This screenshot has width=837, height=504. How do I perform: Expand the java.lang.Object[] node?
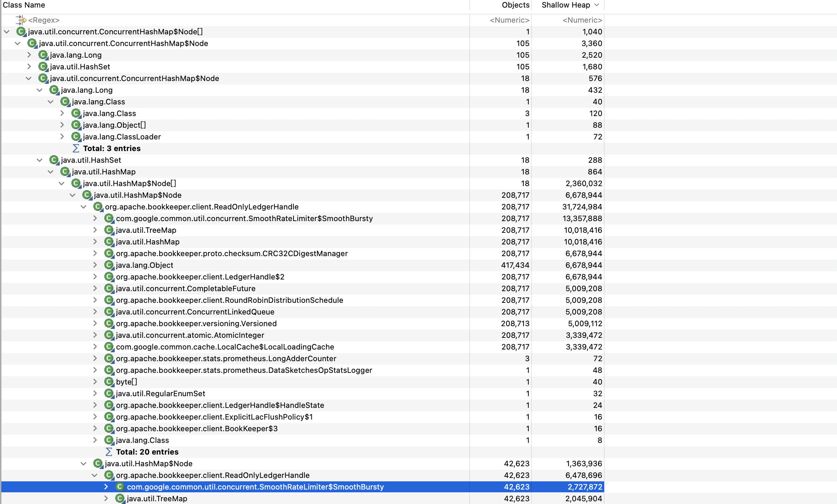tap(62, 125)
